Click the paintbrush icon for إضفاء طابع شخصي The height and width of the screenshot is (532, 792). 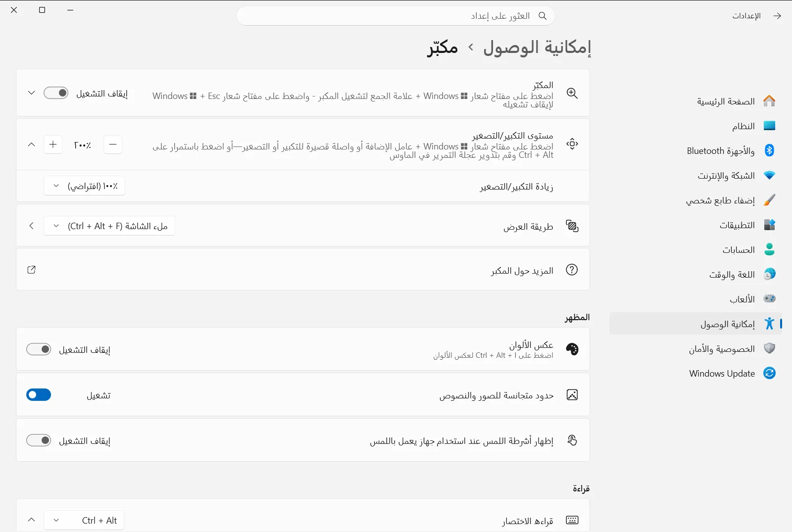(769, 200)
